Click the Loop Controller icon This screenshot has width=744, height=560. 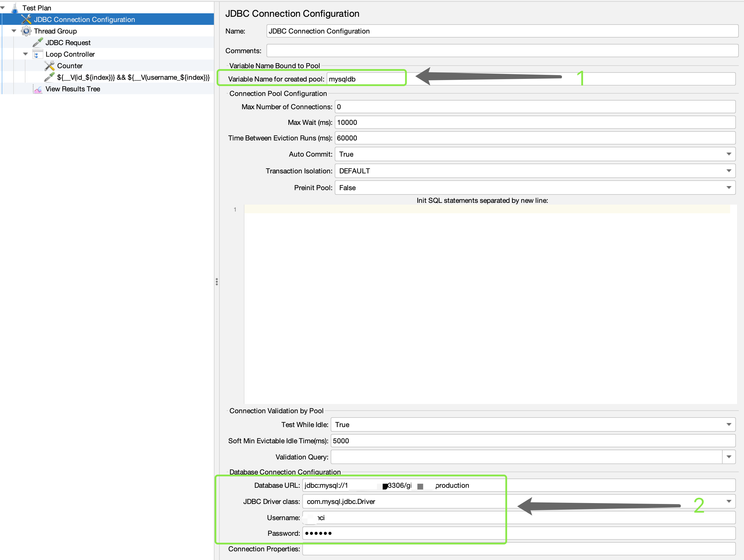coord(37,54)
